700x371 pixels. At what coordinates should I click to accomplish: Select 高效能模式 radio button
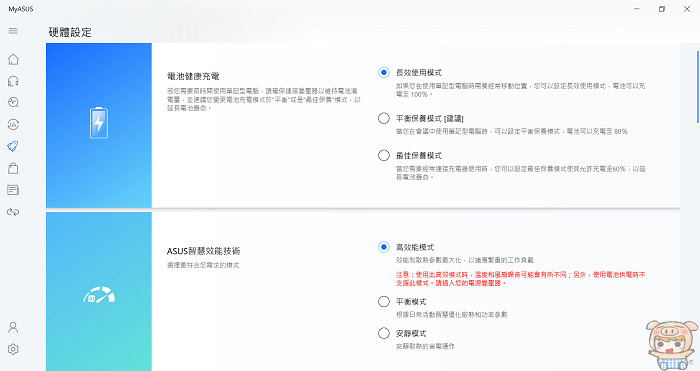point(383,247)
